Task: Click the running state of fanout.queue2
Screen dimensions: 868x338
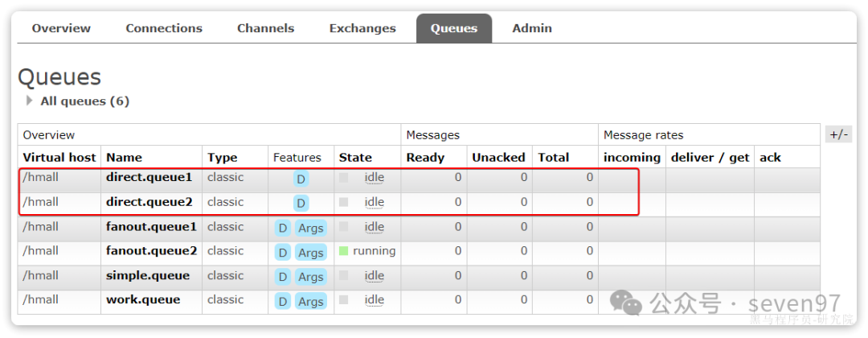Action: [375, 251]
